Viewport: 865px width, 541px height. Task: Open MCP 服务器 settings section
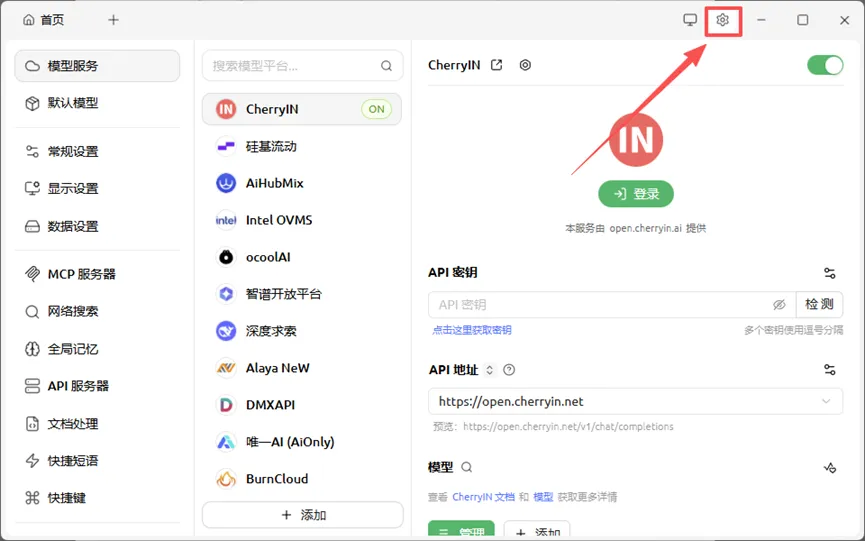[x=97, y=274]
